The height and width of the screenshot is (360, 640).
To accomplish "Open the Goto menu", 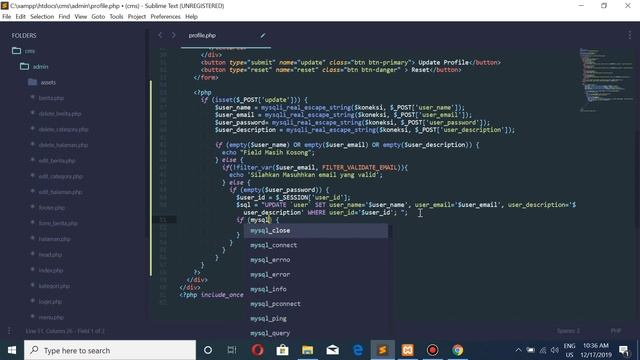I will pyautogui.click(x=98, y=17).
